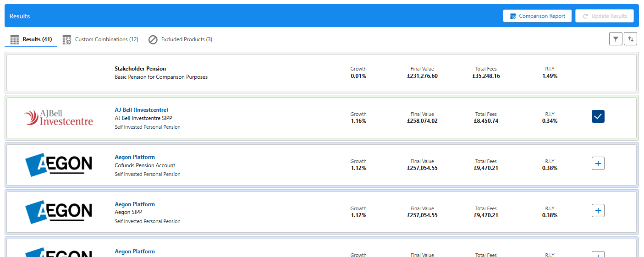Click the Excluded Products ban icon
The image size is (644, 257).
153,39
